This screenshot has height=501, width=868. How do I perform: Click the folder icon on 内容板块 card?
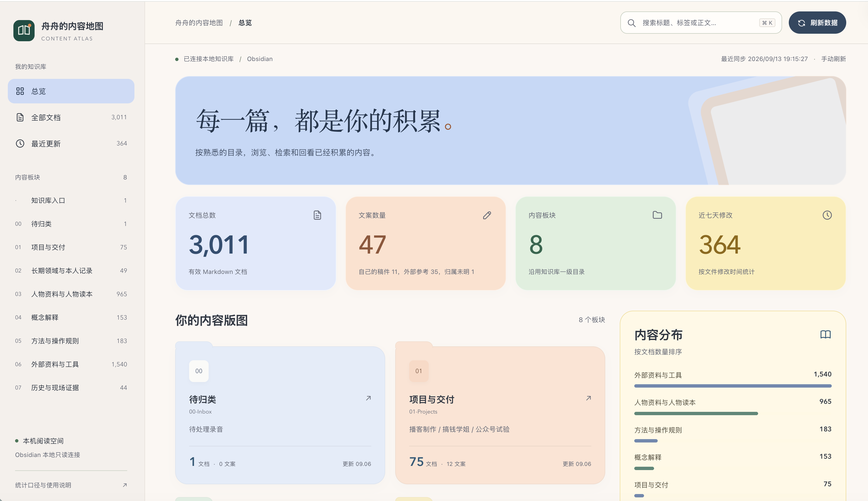tap(657, 215)
